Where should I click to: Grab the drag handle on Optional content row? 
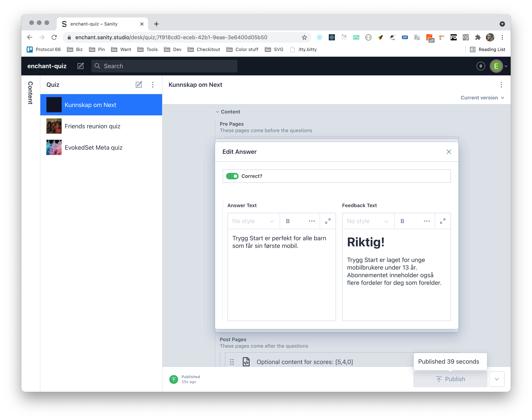point(232,362)
